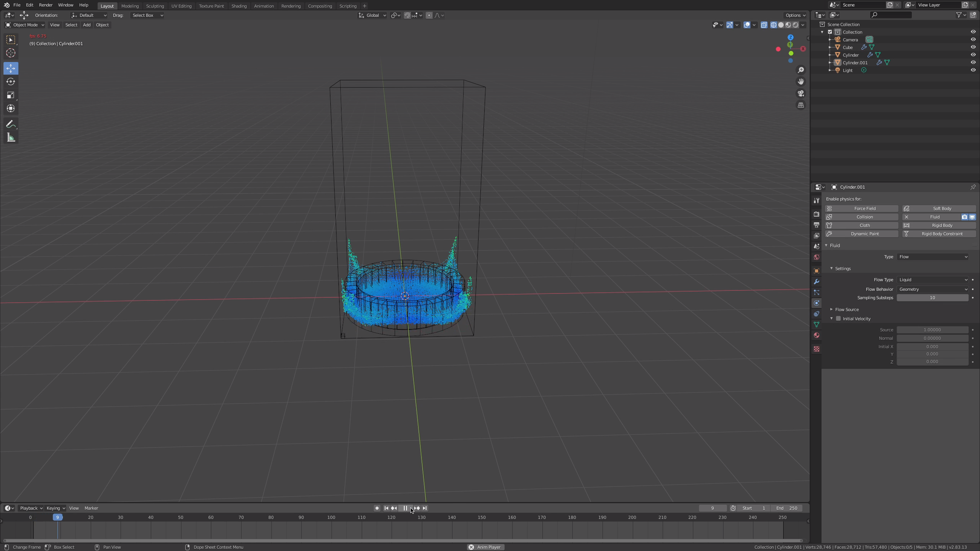Choose the Measure tool
The width and height of the screenshot is (980, 551).
tap(11, 138)
